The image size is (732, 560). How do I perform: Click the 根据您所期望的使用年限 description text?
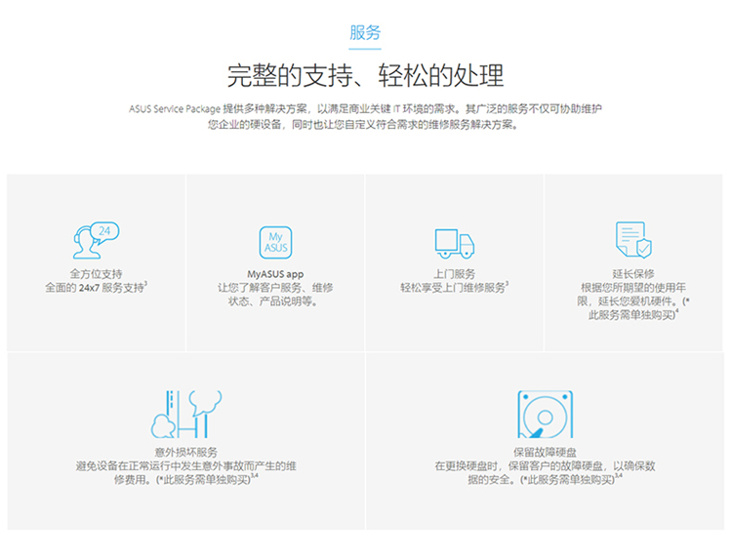point(633,301)
